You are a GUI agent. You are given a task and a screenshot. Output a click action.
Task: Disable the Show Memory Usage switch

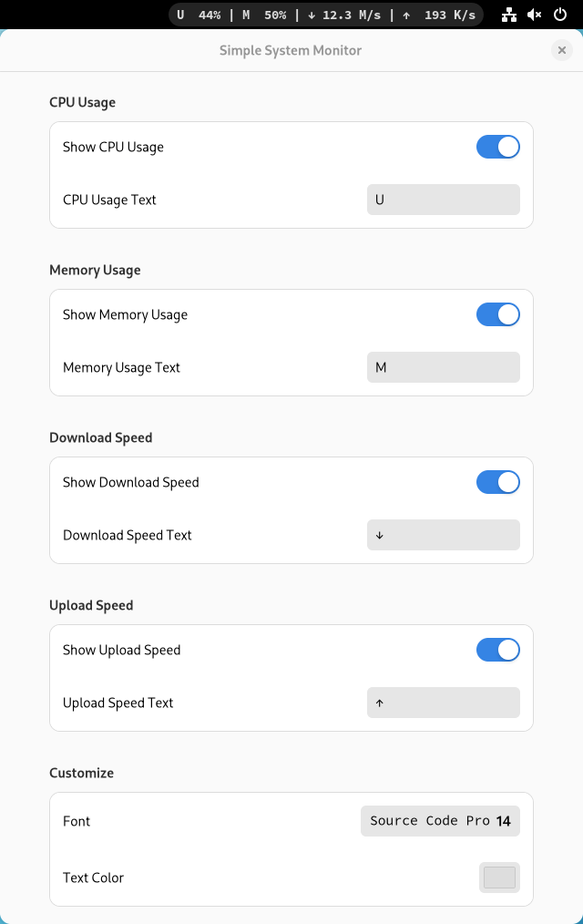click(497, 314)
